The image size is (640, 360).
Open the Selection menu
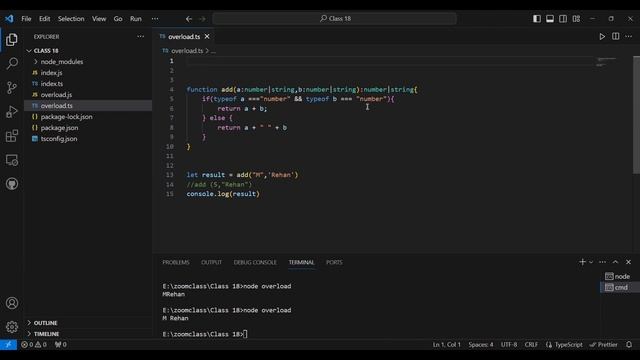pos(71,19)
